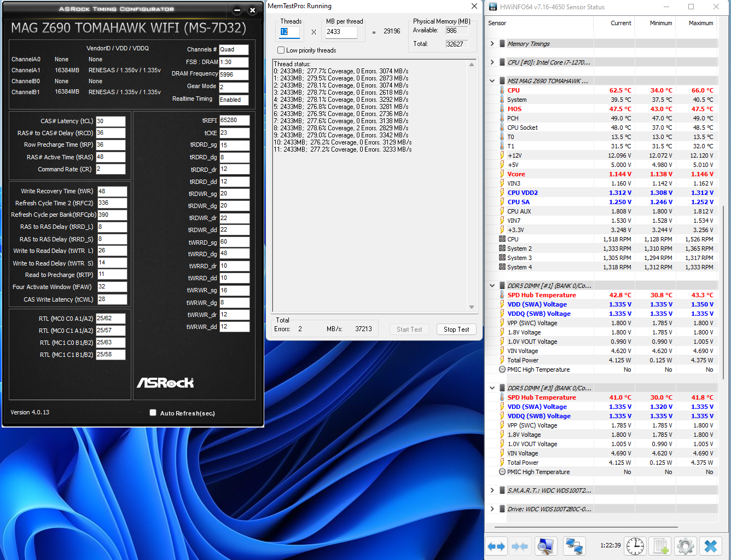Click the thermometer icon on the red CPU temperature row

click(x=502, y=90)
